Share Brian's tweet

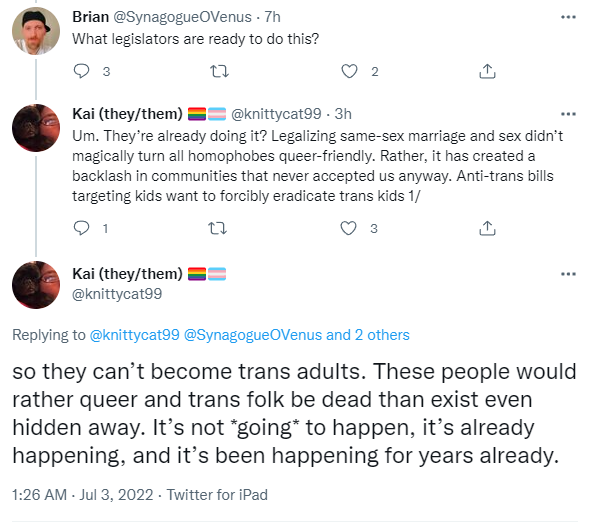click(x=487, y=71)
